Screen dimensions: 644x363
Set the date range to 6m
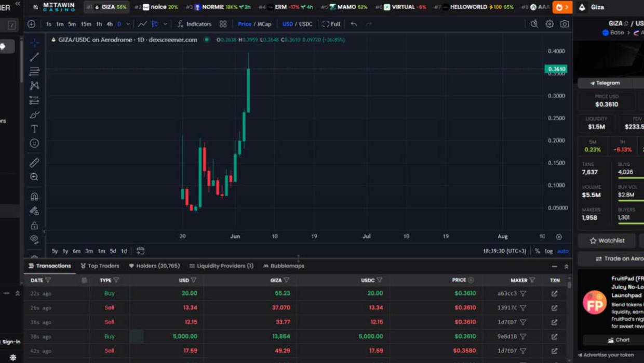coord(76,251)
